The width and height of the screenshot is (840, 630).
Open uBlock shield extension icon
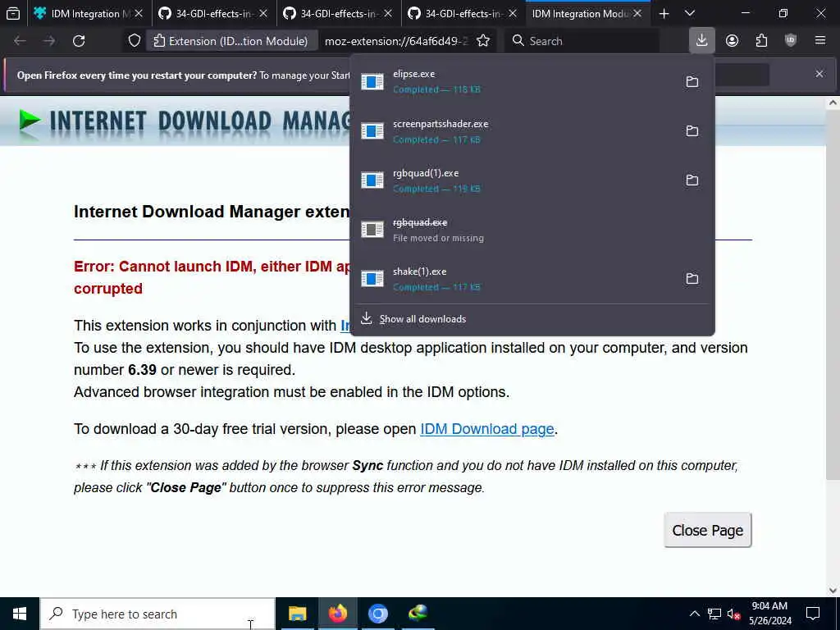[x=791, y=40]
